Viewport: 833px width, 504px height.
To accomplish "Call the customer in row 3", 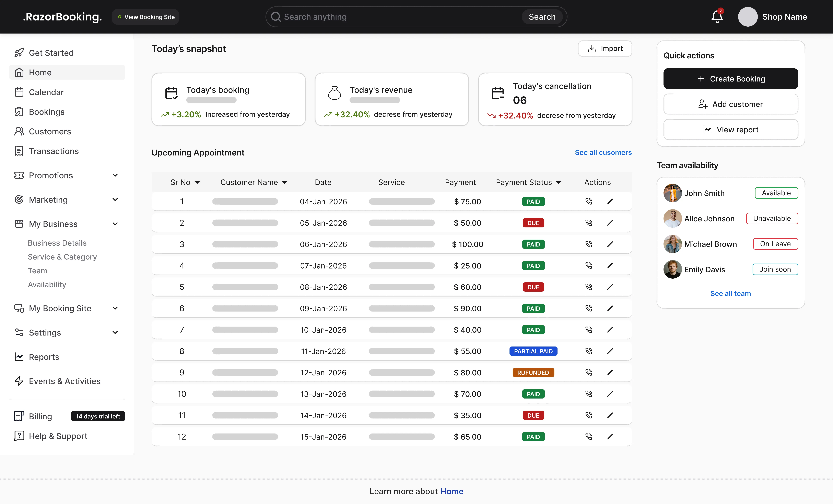I will point(589,244).
